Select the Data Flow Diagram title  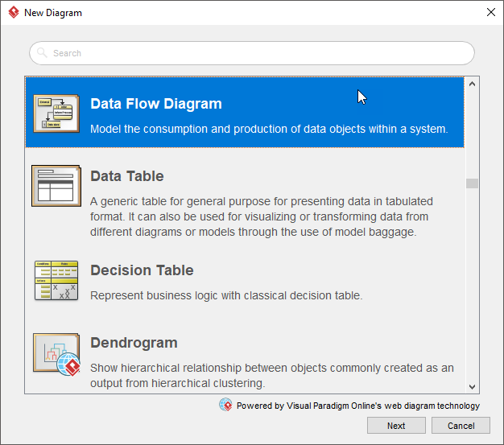click(x=156, y=104)
